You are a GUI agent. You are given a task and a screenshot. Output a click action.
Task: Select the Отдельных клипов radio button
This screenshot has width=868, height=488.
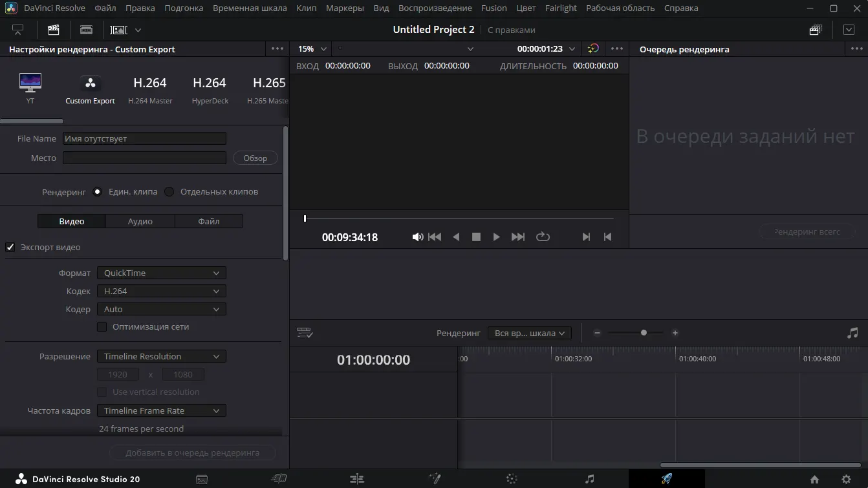point(169,192)
